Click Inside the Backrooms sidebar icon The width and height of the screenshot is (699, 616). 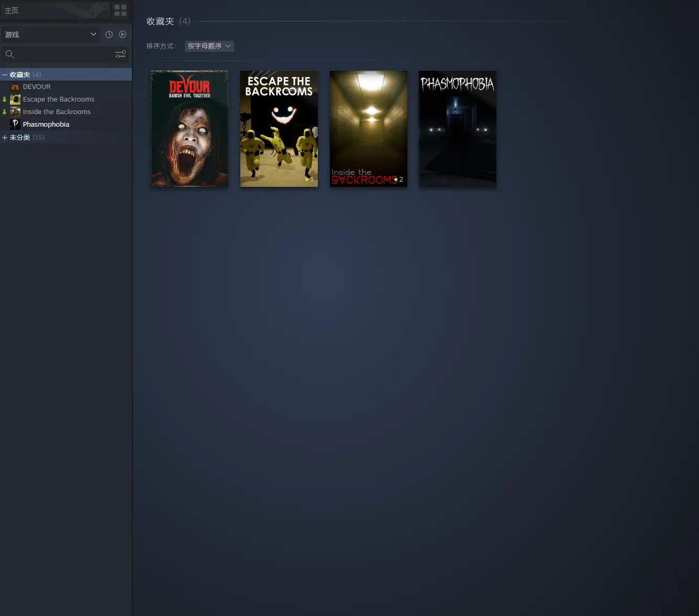[x=15, y=112]
